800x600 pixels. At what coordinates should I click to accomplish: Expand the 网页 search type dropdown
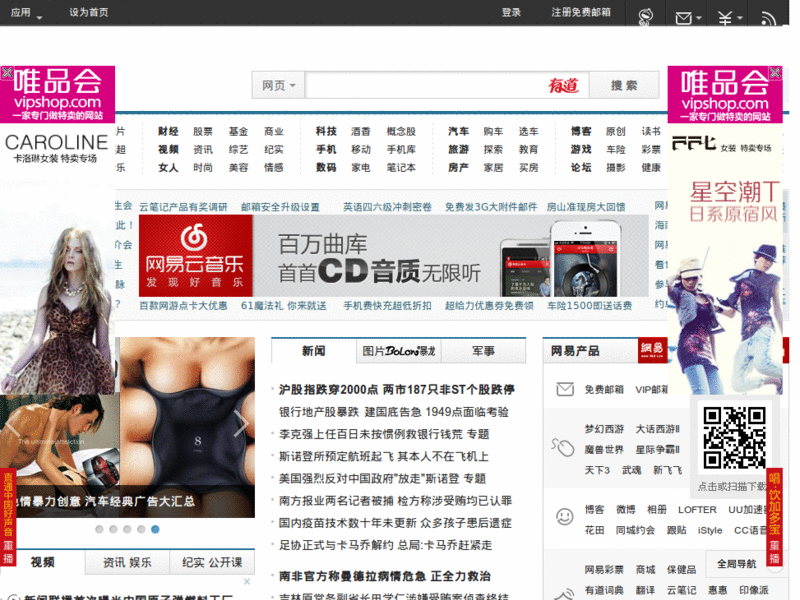279,85
